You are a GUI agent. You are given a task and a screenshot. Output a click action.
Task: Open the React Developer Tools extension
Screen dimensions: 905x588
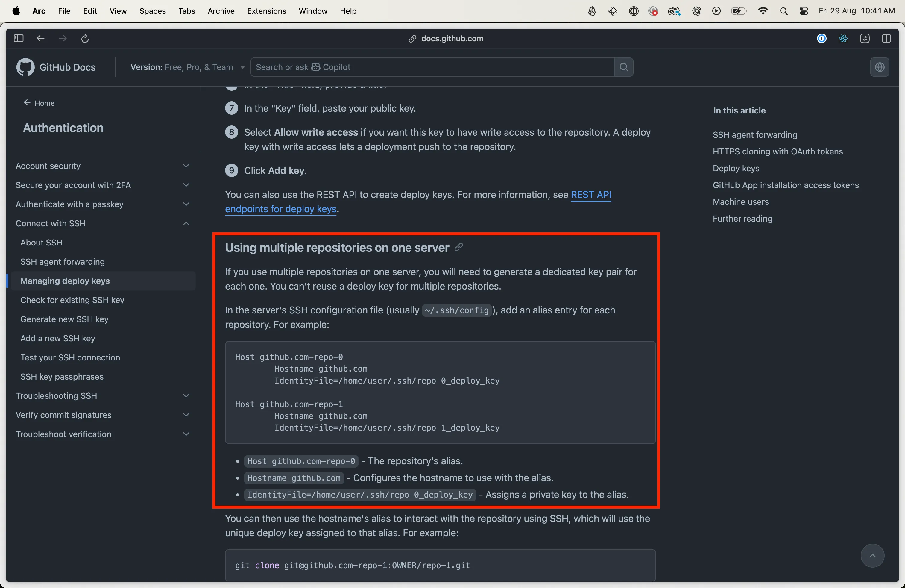[843, 38]
